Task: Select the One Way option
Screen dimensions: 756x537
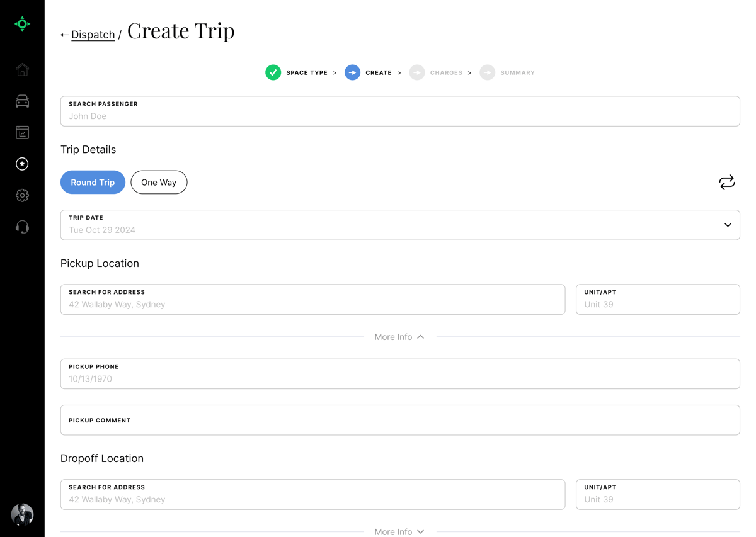Action: (159, 183)
